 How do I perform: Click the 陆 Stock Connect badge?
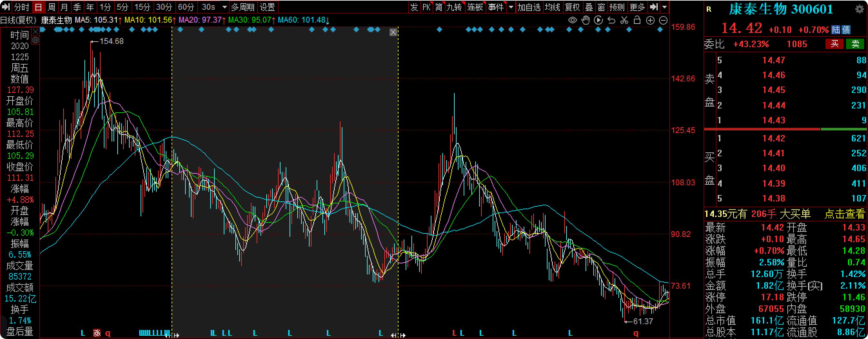[x=836, y=30]
